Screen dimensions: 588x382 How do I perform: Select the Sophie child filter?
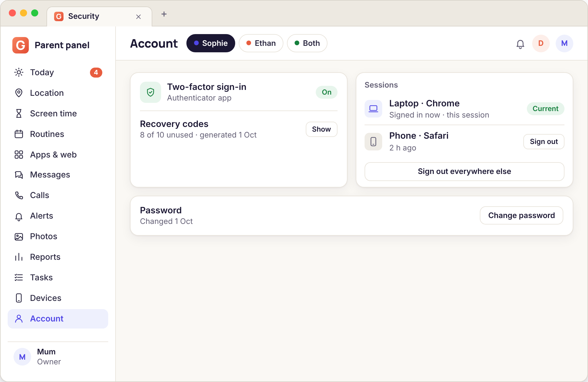[x=211, y=43]
